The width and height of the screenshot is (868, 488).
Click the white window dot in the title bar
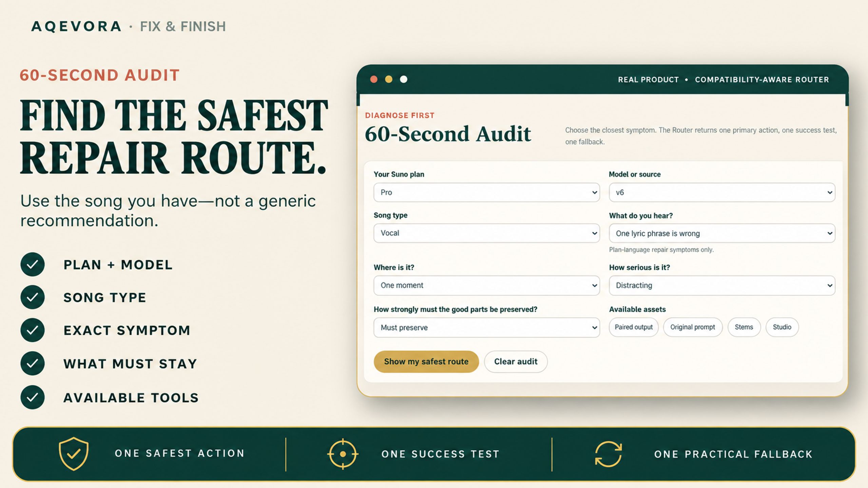pos(404,79)
